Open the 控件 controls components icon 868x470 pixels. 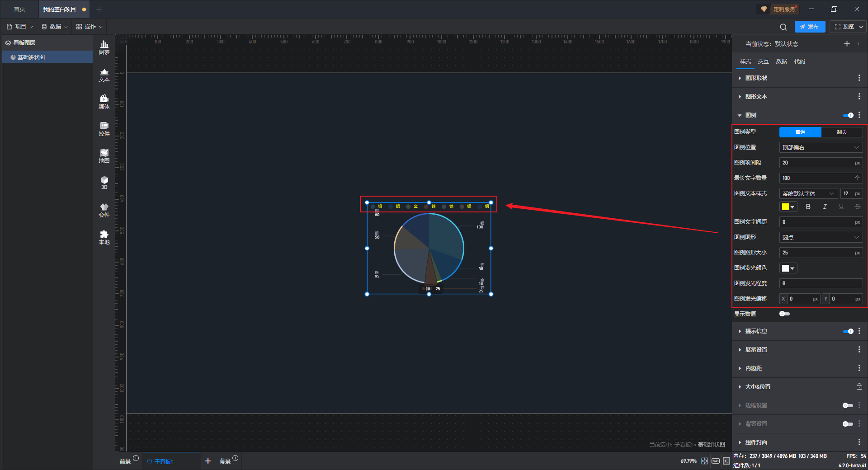(x=104, y=129)
